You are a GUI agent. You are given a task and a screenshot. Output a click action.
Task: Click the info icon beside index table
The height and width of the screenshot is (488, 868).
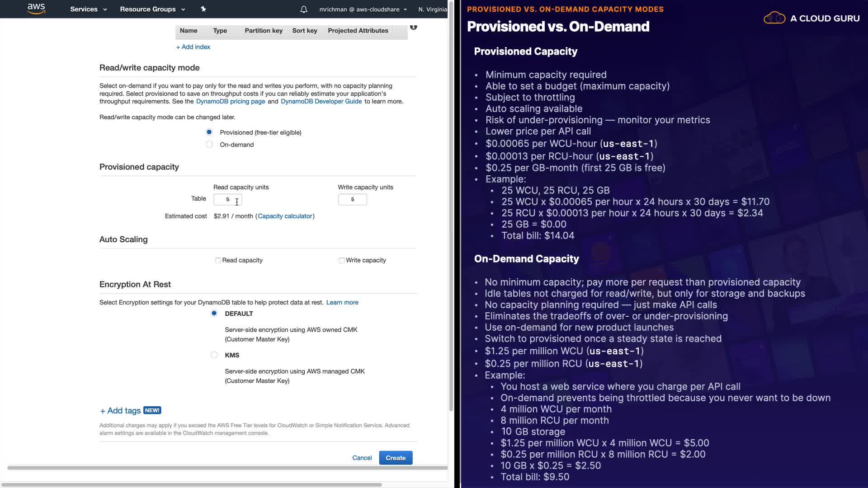tap(413, 27)
